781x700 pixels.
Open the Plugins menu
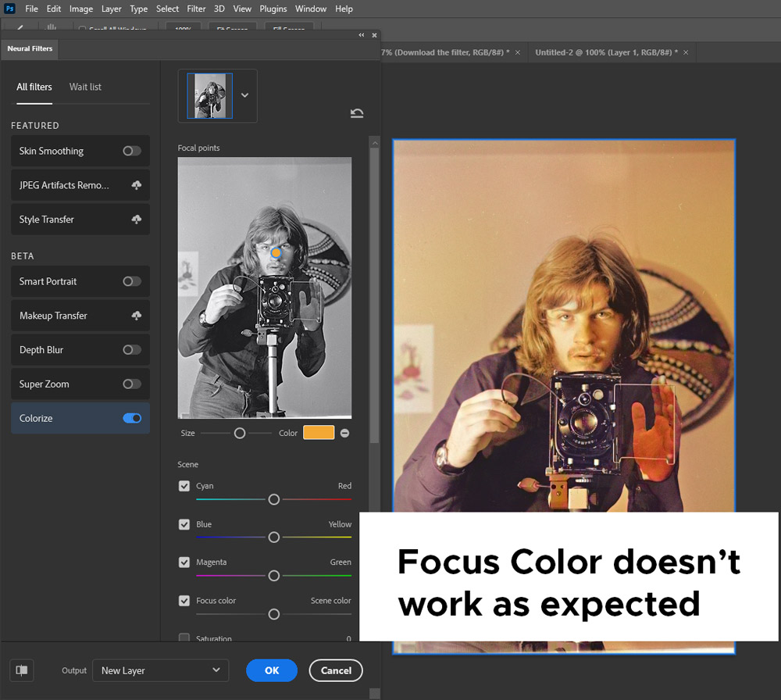[x=273, y=9]
